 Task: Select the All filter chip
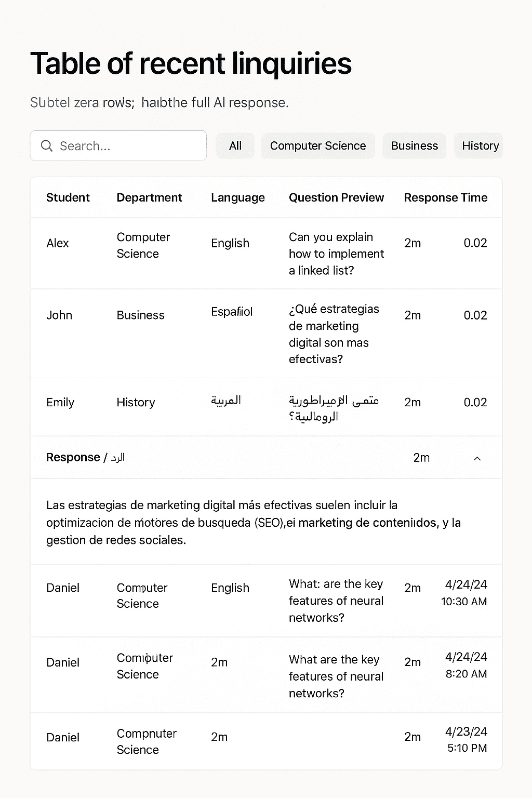coord(235,146)
